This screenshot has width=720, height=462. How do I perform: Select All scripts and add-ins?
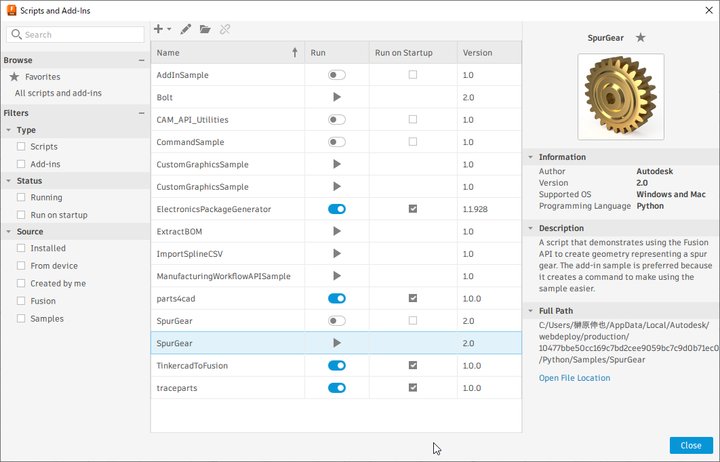[58, 93]
